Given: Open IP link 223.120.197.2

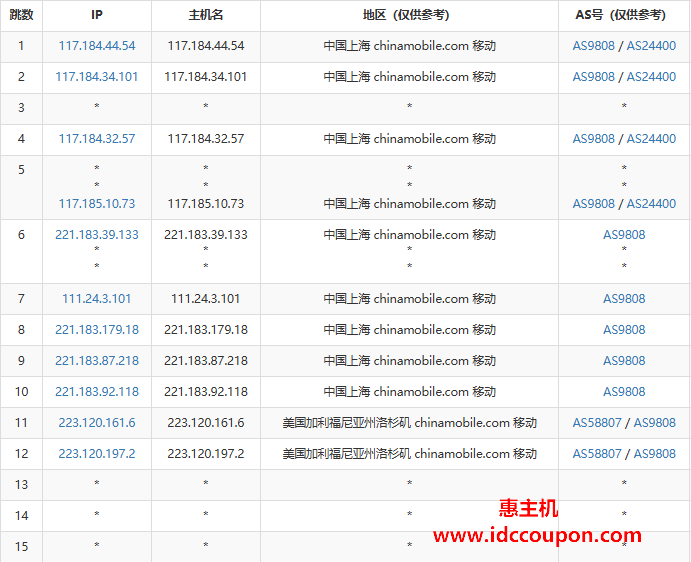Looking at the screenshot, I should click(x=97, y=453).
